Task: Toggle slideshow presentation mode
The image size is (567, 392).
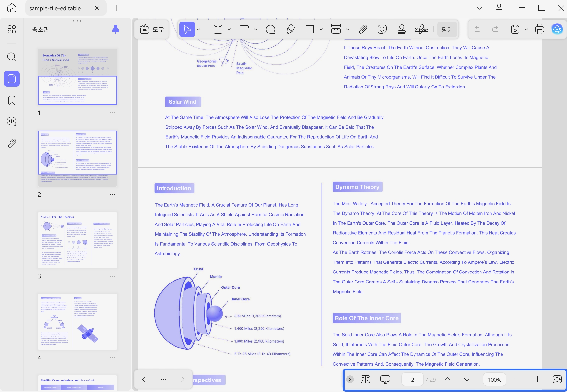Action: pyautogui.click(x=385, y=380)
